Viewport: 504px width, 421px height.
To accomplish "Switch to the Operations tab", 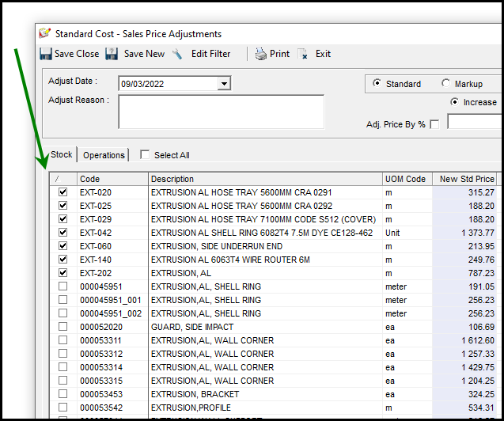I will [x=104, y=155].
